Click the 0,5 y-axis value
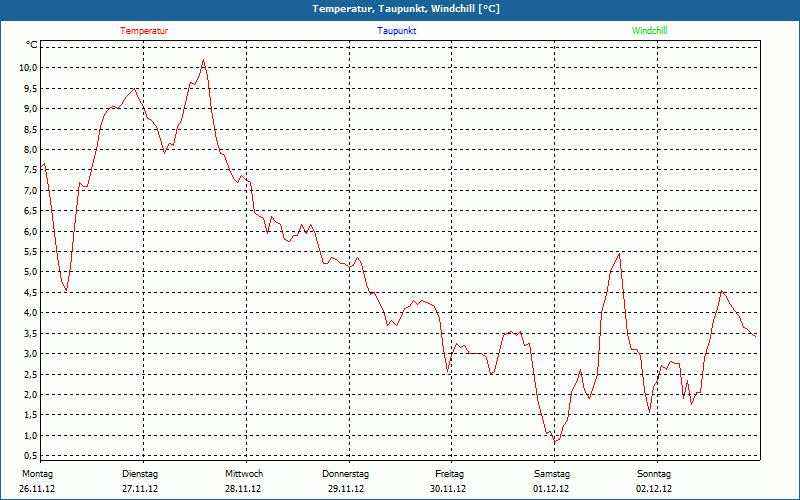The image size is (800, 500). [31, 456]
